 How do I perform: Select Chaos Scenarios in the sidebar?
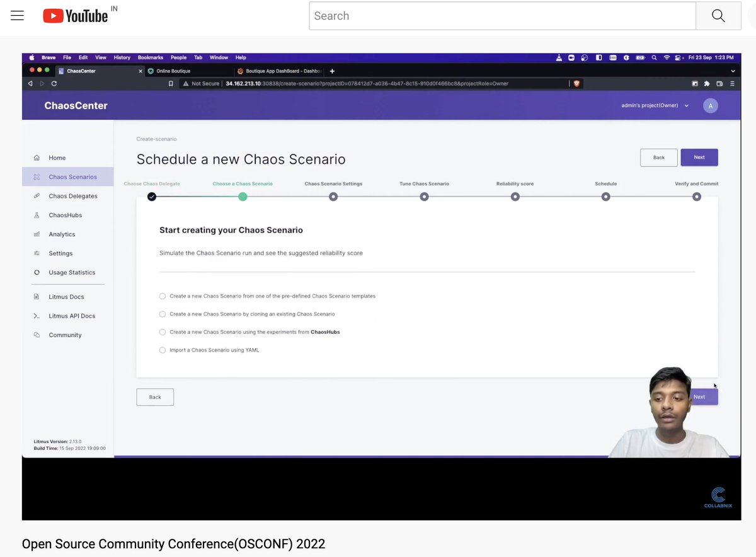(67, 177)
